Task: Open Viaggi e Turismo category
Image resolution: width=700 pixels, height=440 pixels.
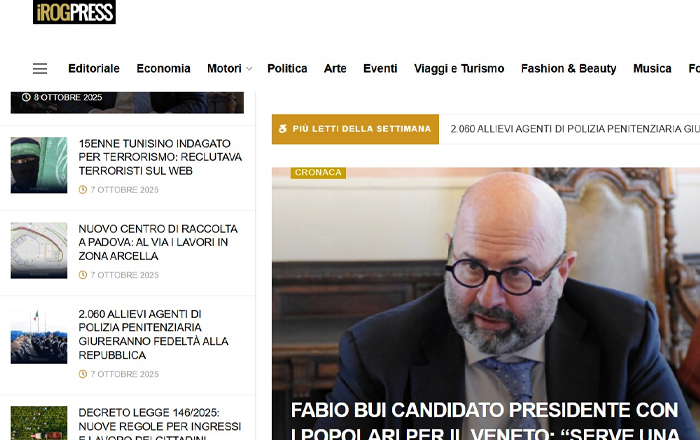Action: pos(459,68)
